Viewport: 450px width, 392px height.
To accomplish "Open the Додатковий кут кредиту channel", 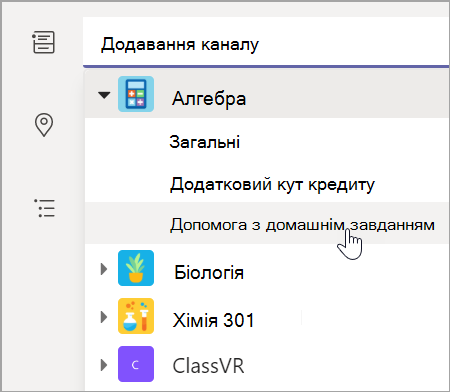I will 267,184.
